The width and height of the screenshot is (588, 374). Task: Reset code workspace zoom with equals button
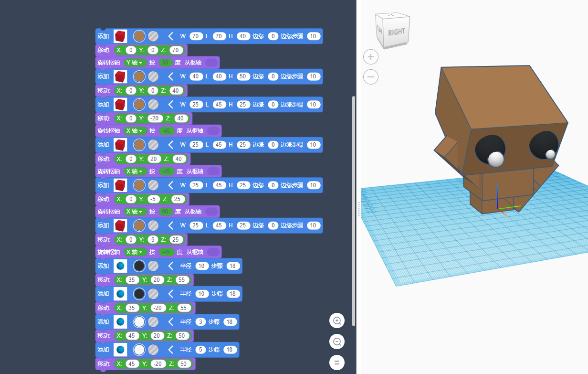pyautogui.click(x=337, y=363)
